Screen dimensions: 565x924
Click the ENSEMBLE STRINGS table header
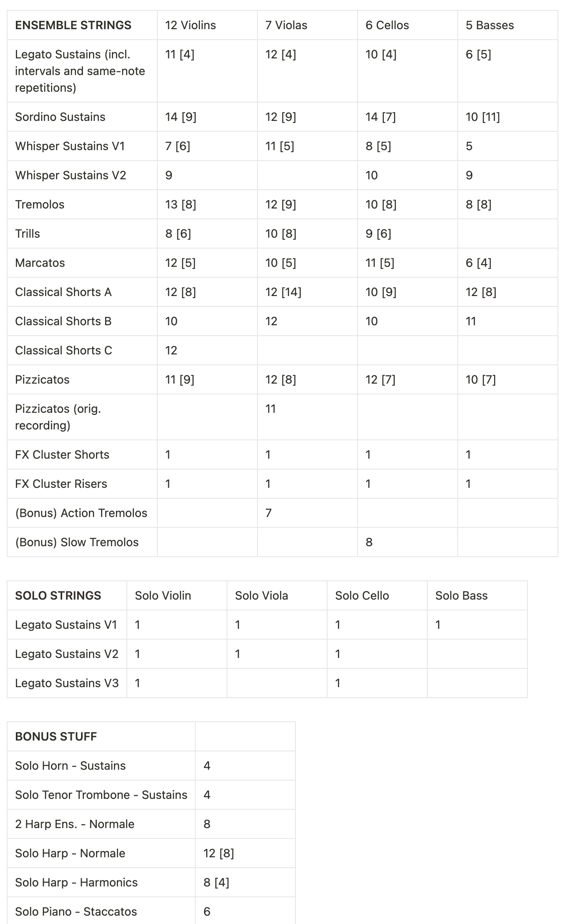[73, 25]
